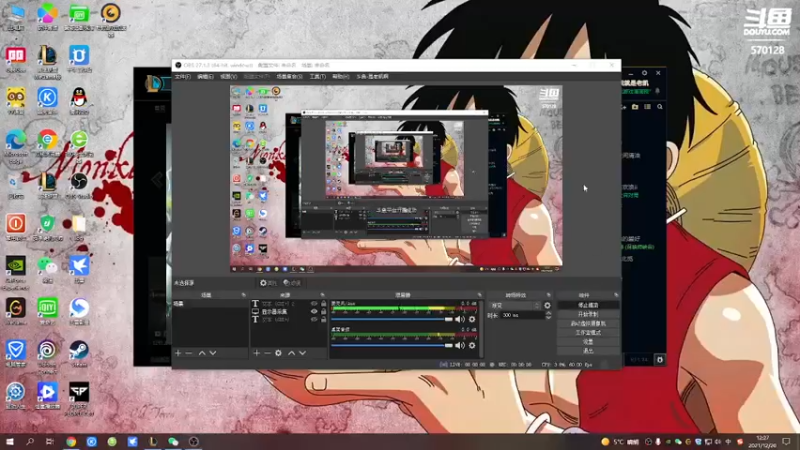
Task: Launch the QQ penguin desktop icon
Action: tap(79, 101)
